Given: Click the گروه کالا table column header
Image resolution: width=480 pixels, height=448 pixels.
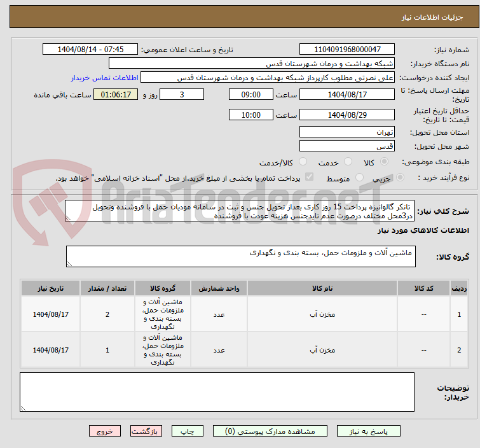Looking at the screenshot, I should pos(163,288).
